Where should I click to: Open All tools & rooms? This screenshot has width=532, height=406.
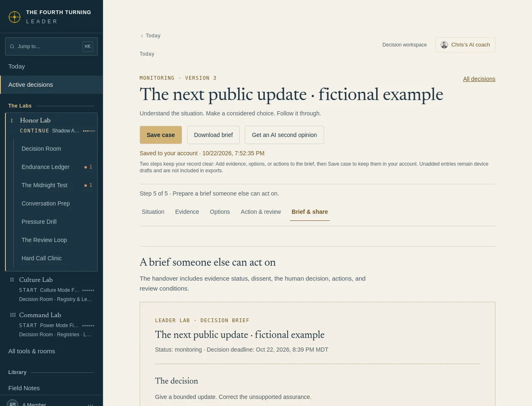[52, 351]
